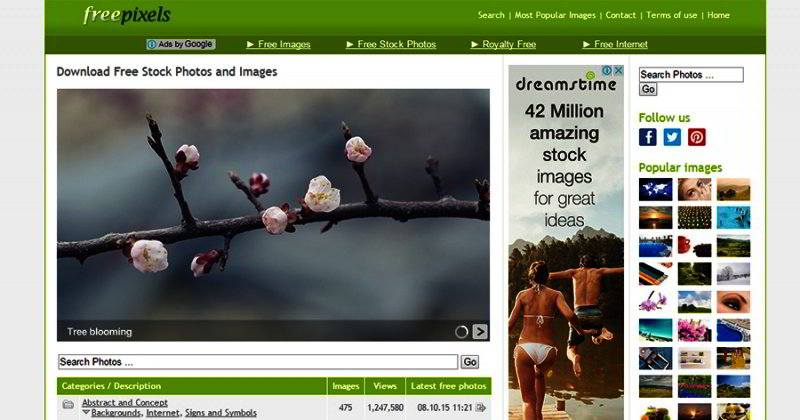Click the Views column header

385,386
